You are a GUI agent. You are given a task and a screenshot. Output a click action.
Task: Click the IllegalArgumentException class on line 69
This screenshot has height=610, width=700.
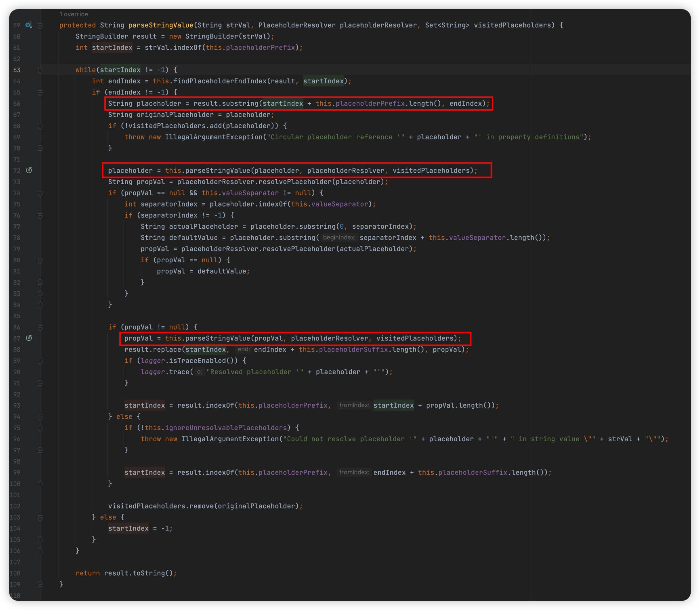213,137
